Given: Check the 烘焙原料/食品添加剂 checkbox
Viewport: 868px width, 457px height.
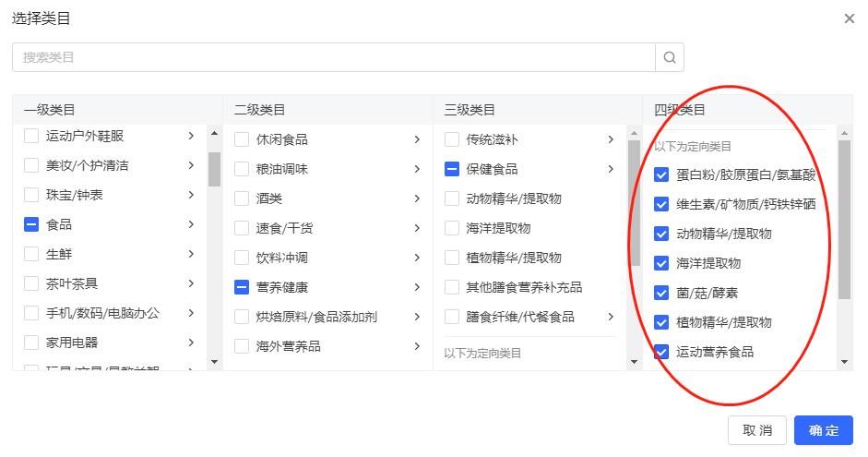Looking at the screenshot, I should pos(242,317).
